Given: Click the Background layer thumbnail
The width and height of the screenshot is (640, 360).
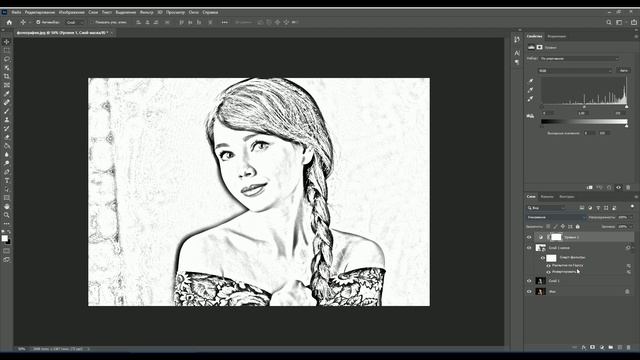Looking at the screenshot, I should tap(540, 291).
